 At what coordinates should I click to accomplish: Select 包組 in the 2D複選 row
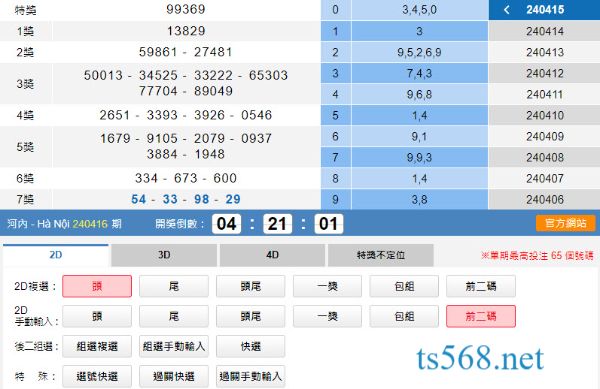click(404, 286)
